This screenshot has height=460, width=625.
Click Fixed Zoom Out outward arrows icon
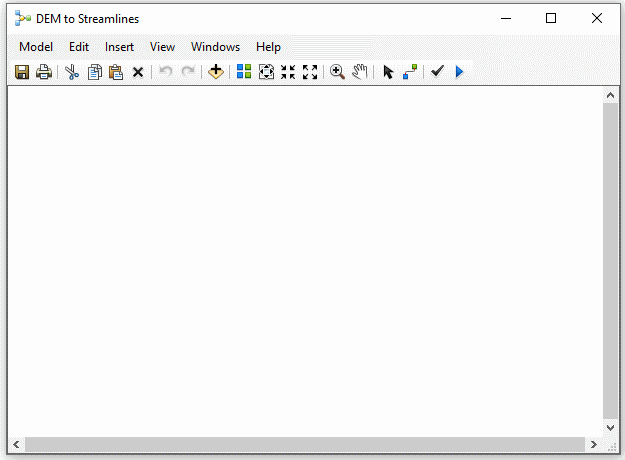click(x=310, y=72)
